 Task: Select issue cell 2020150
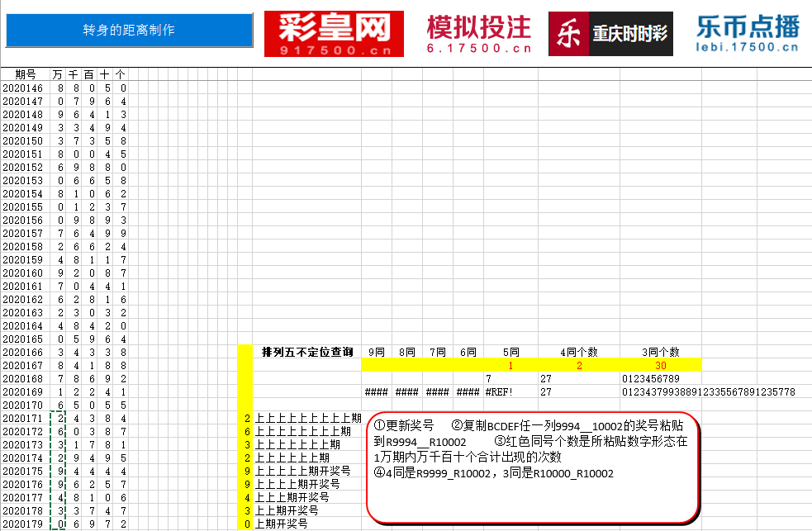pyautogui.click(x=26, y=140)
